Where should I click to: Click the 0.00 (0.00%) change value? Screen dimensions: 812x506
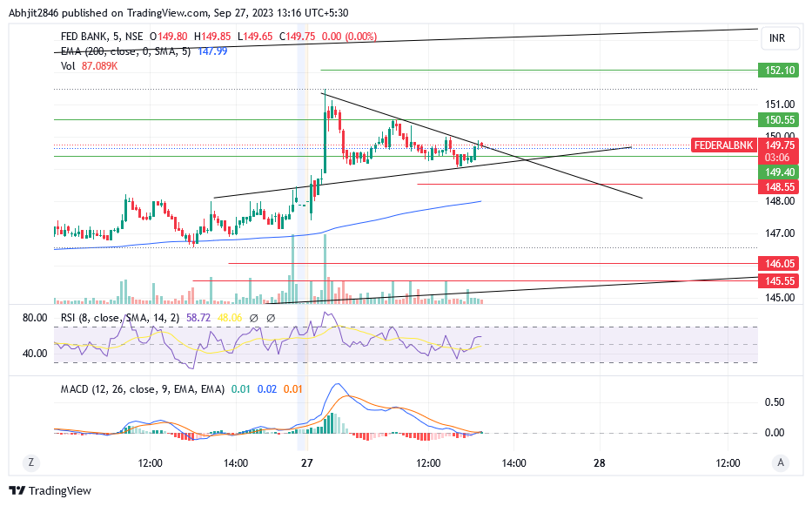(x=350, y=37)
